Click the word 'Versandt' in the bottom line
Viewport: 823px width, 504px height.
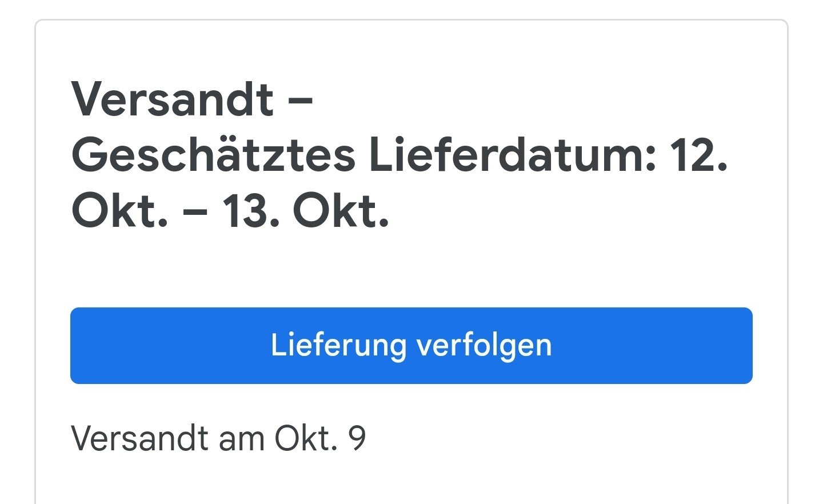tap(139, 438)
